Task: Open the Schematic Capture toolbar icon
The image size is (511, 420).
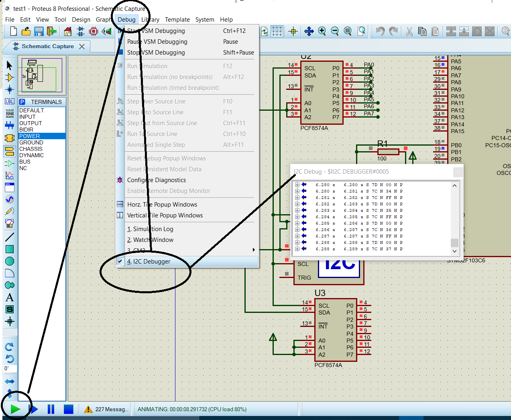Action: point(81,31)
